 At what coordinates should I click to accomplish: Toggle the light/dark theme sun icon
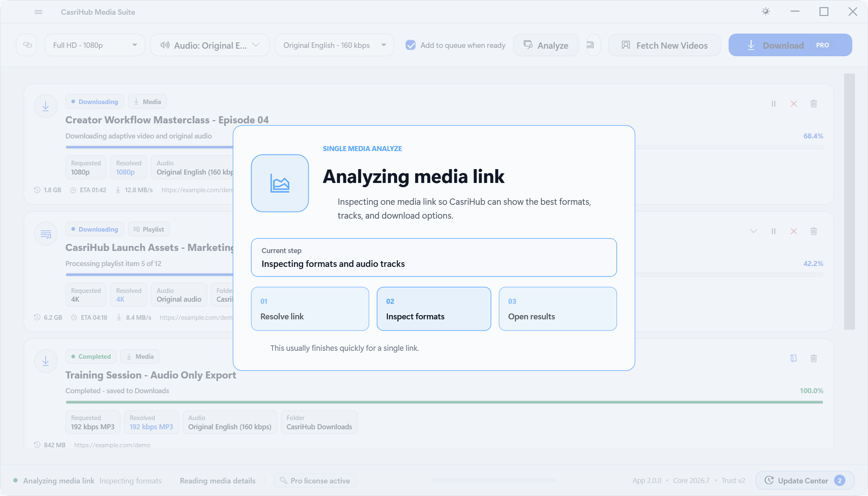[766, 12]
